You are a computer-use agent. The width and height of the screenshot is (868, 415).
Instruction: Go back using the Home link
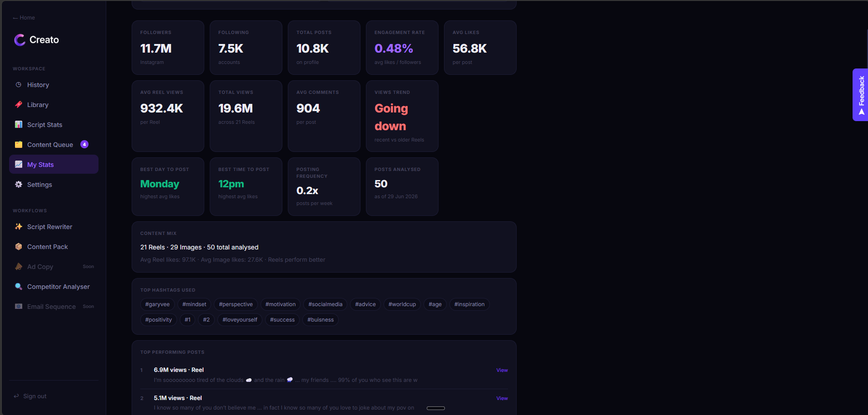(x=24, y=18)
